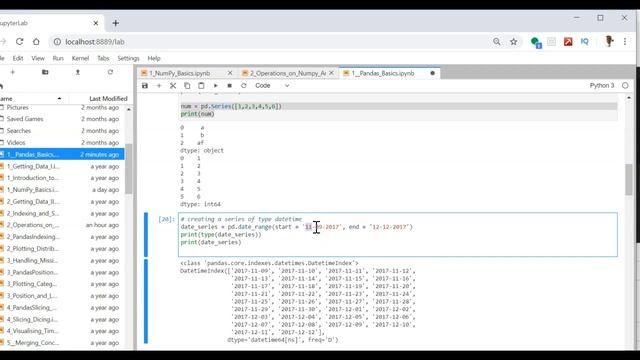Create a new launcher in file browser
This screenshot has height=360, width=640.
coord(13,72)
